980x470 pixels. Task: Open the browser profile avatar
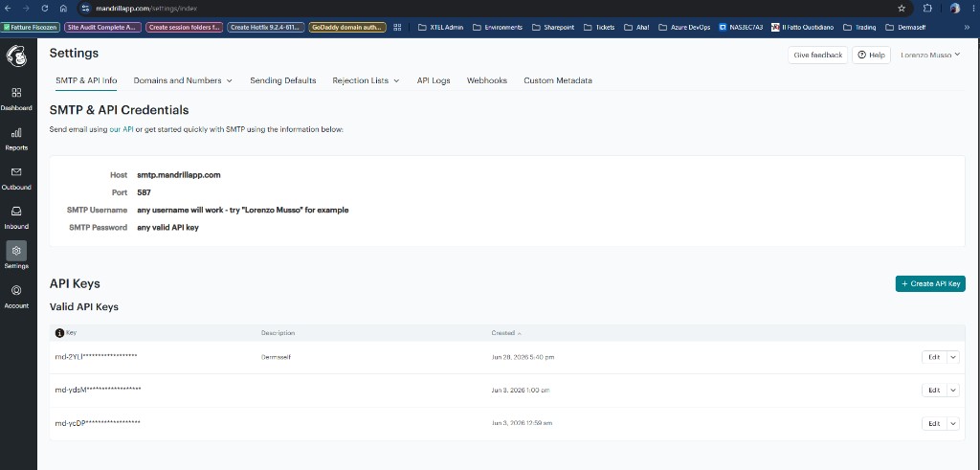(954, 8)
